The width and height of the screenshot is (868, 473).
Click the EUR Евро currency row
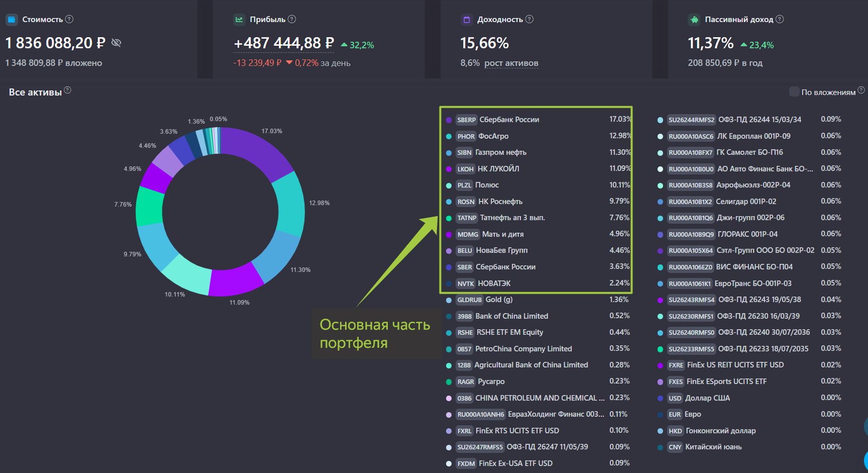[x=749, y=414]
